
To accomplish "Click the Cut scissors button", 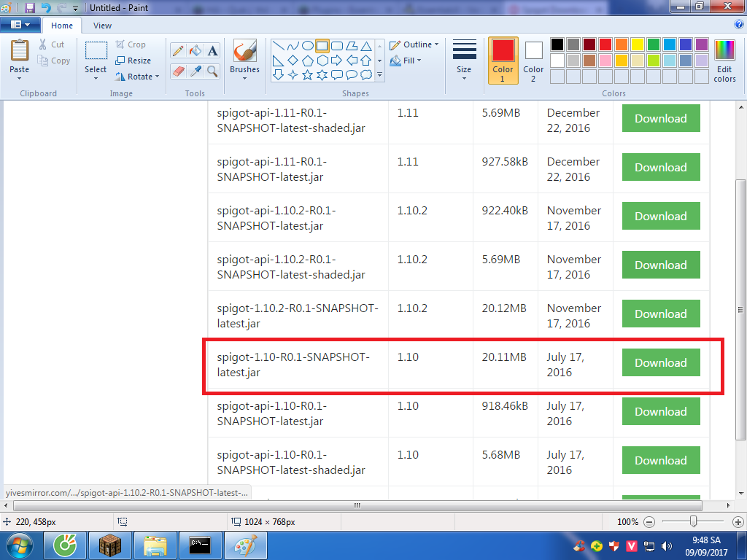I will coord(52,44).
